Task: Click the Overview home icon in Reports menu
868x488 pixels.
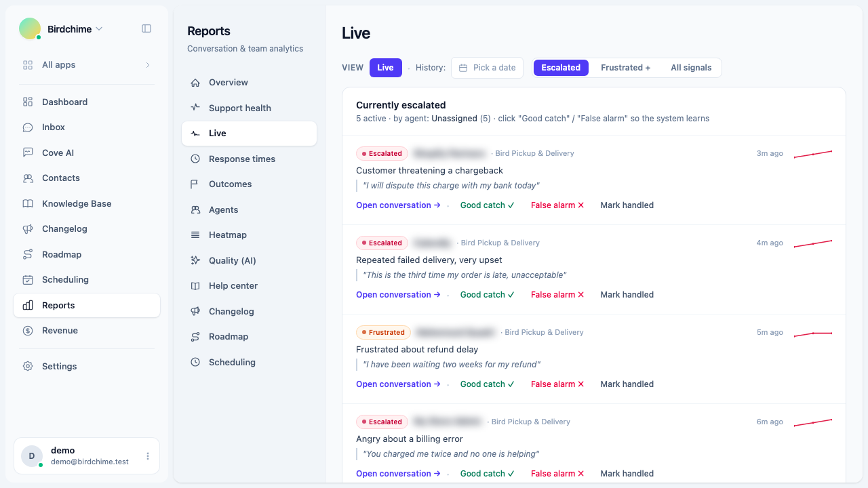Action: coord(195,83)
